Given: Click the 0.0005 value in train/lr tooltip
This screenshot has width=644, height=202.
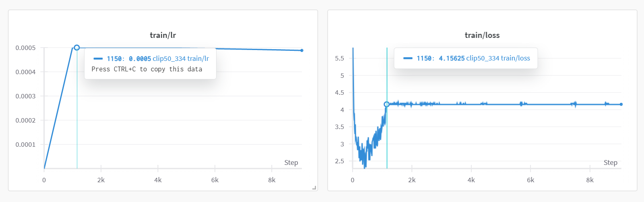Looking at the screenshot, I should coord(140,58).
